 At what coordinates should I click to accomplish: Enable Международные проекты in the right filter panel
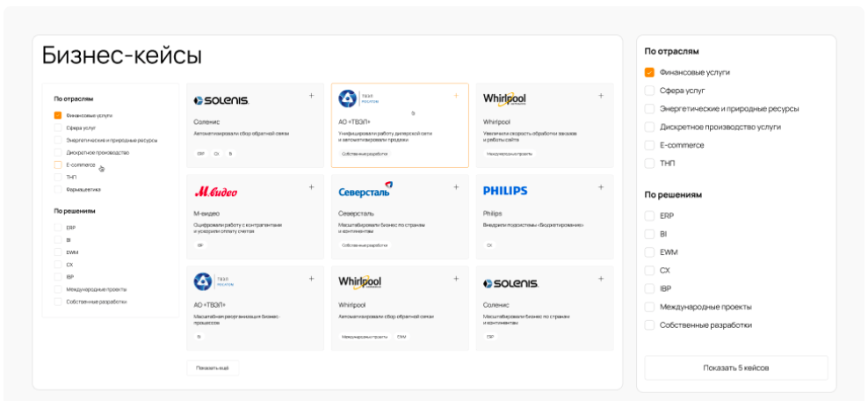(649, 307)
